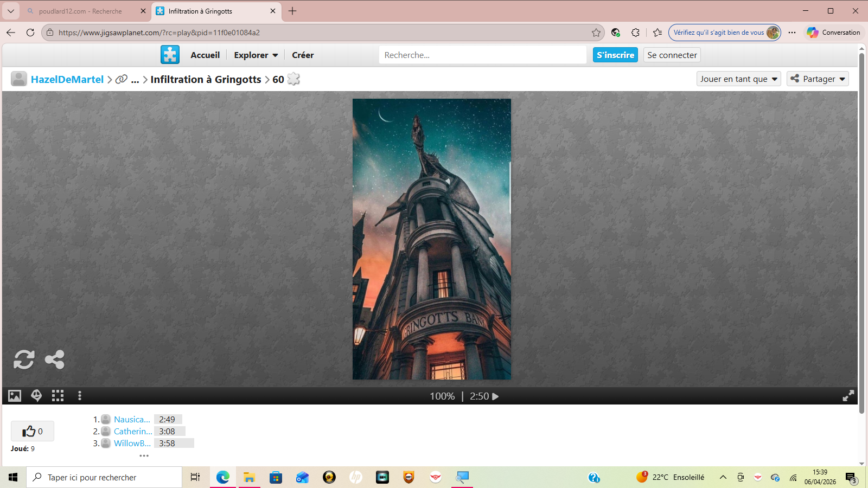Screen dimensions: 868x488
Task: Open the favorites list icon in the toolbar
Action: tap(658, 33)
